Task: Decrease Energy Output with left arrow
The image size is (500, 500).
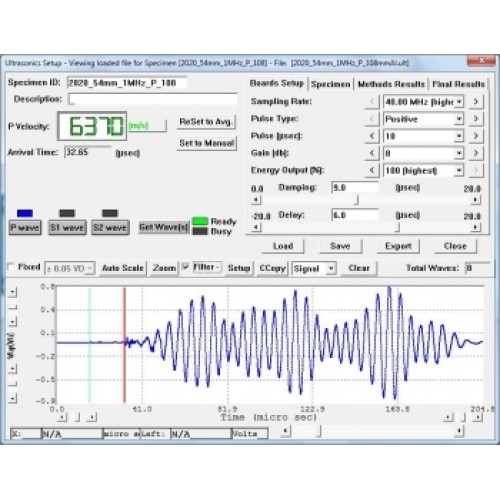Action: pyautogui.click(x=372, y=171)
